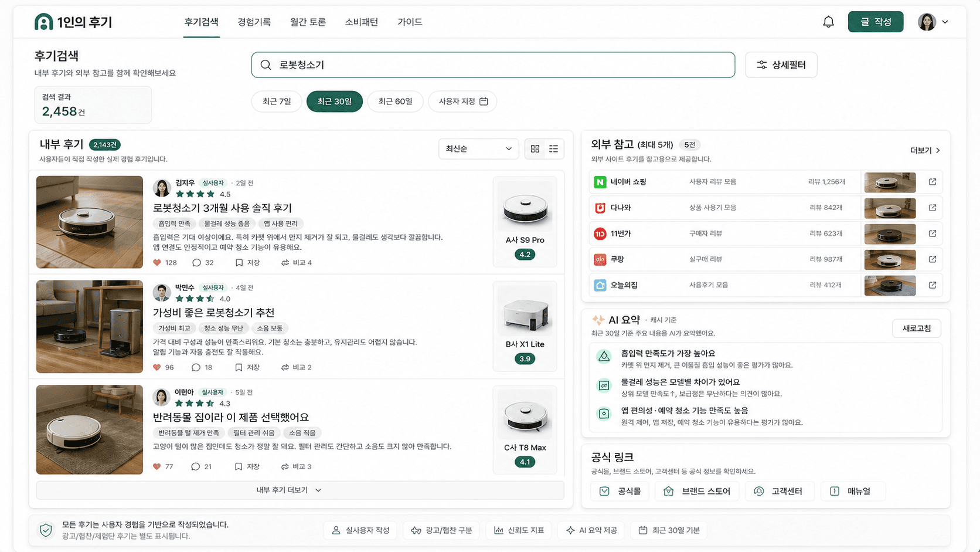The image size is (980, 552).
Task: Open the 상세필터 panel
Action: click(x=781, y=65)
